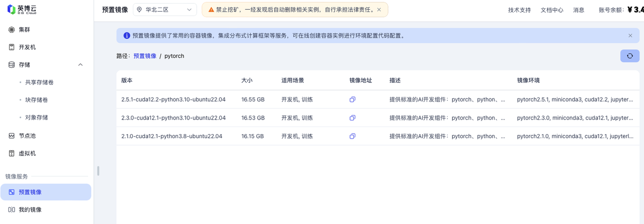Viewport: 644px width, 224px height.
Task: Click the 虚拟机 icon in sidebar
Action: [x=12, y=153]
